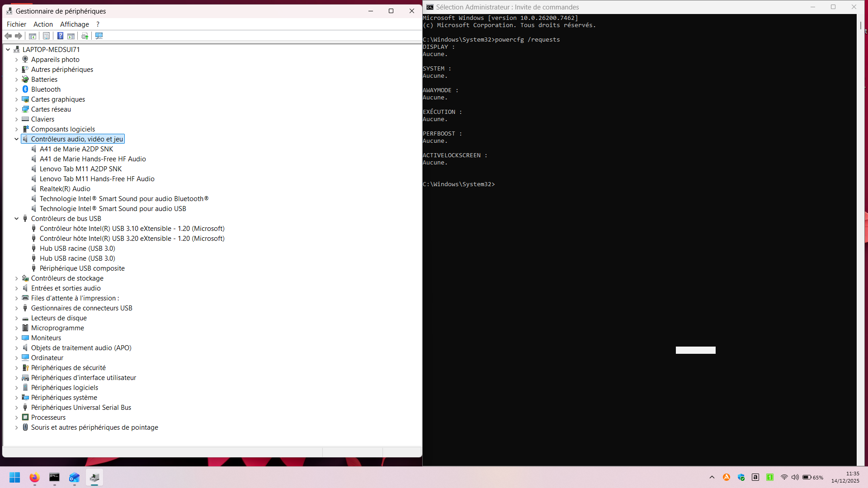Switch to Command Prompt via taskbar icon
Screen dimensions: 868x488
[54, 477]
